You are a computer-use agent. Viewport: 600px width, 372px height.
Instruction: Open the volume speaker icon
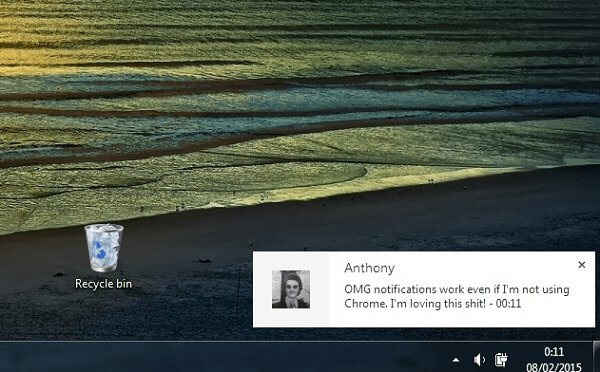tap(479, 360)
